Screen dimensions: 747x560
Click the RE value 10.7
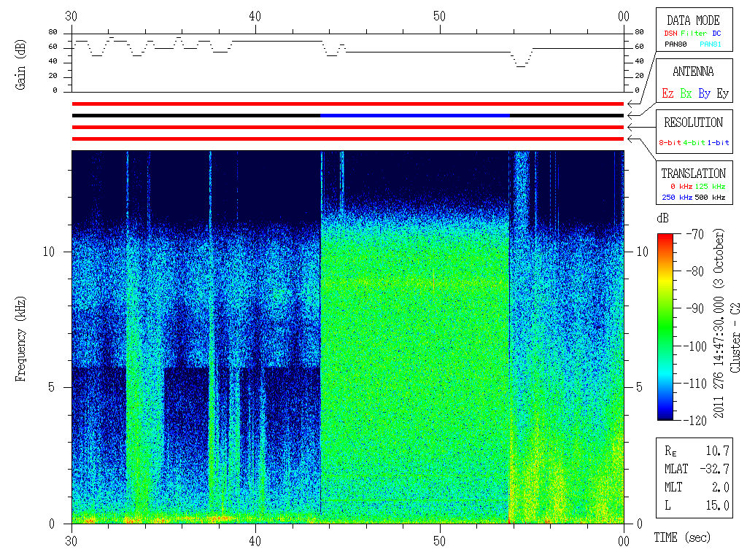pos(718,451)
